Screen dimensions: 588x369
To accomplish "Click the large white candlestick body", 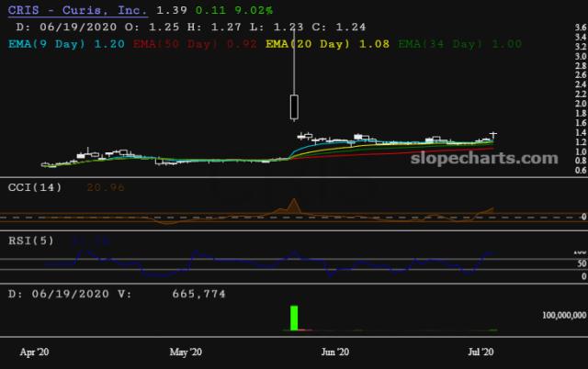I will pos(294,107).
